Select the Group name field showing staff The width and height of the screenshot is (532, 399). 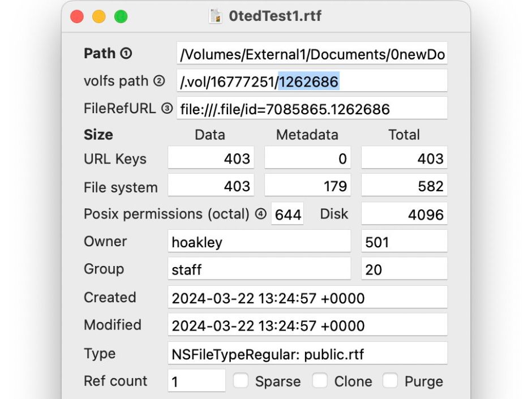point(259,269)
